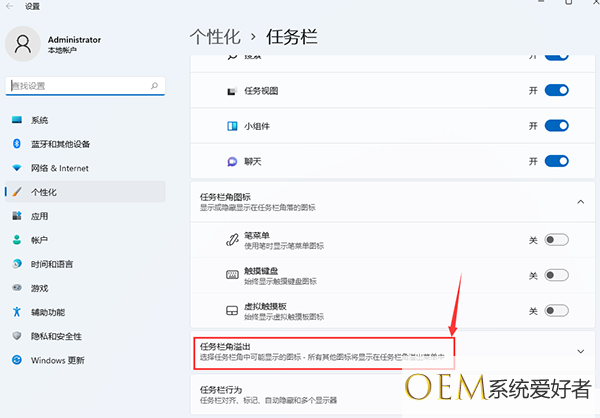Turn off the 小组件 toggle
Screen dimensions: 600x418
click(x=557, y=126)
